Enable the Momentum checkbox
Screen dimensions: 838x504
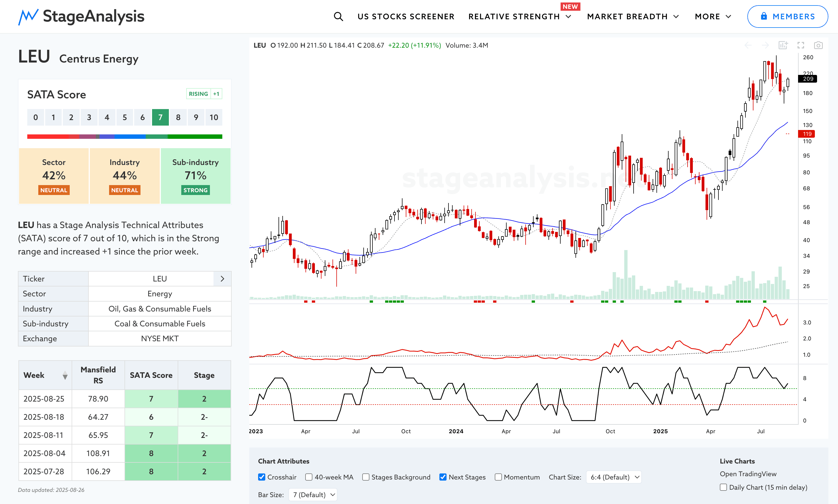[498, 477]
